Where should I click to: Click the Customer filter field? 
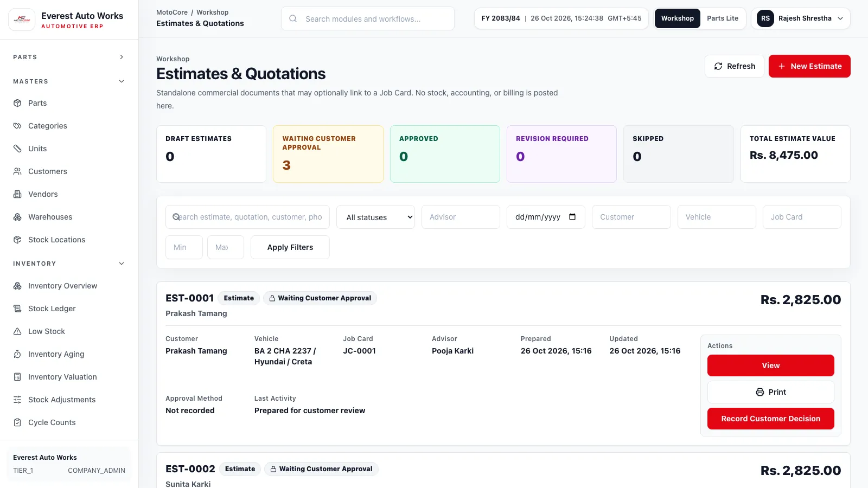(631, 217)
